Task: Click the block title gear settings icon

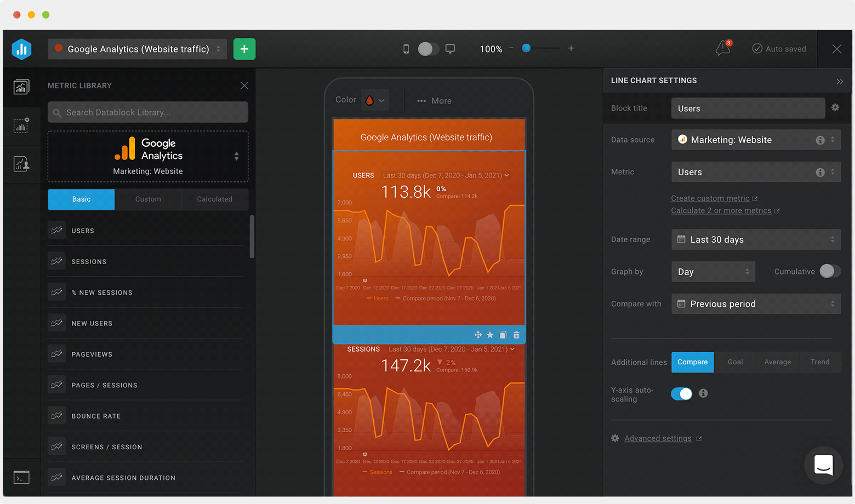Action: [835, 107]
